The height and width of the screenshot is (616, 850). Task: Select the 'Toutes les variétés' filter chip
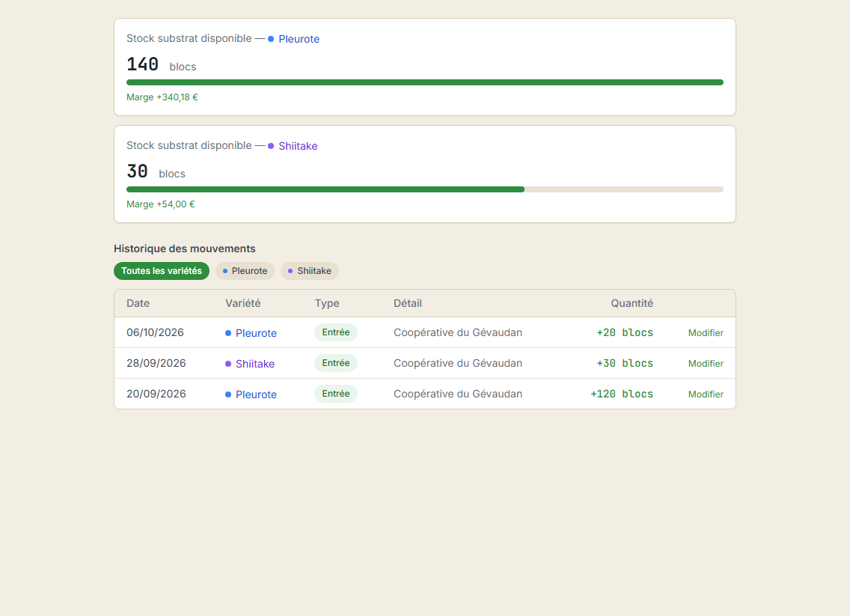[x=162, y=271]
